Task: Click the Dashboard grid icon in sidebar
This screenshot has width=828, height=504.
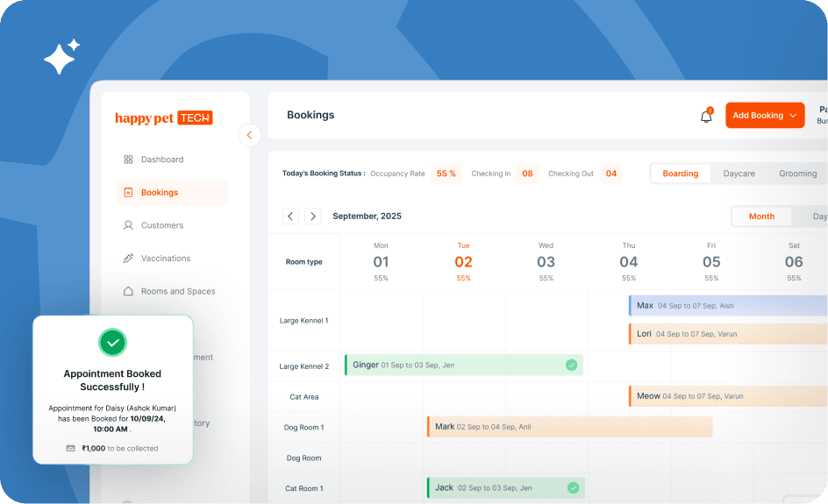Action: pyautogui.click(x=128, y=160)
